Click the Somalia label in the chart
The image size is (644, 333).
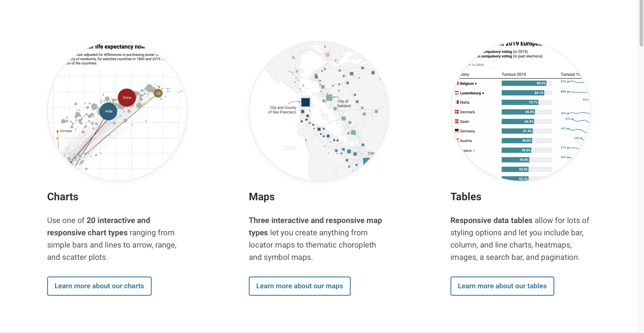pyautogui.click(x=66, y=131)
